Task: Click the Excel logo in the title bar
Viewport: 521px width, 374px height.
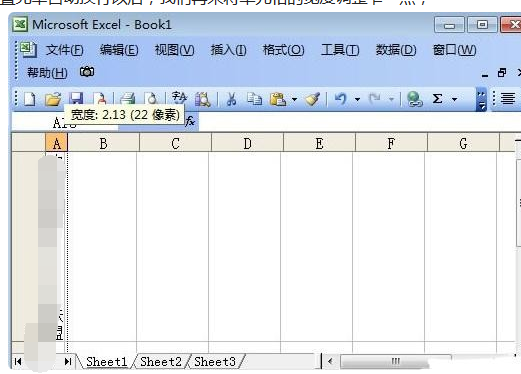Action: tap(20, 24)
